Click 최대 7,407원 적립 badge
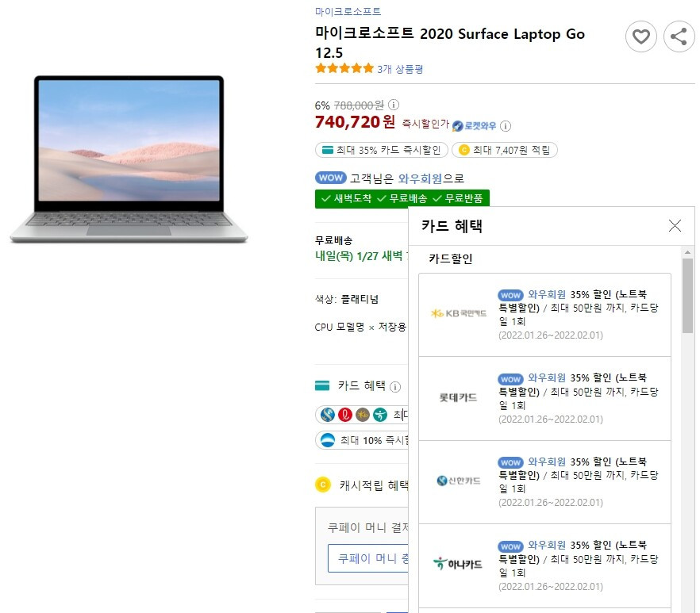The width and height of the screenshot is (700, 613). 505,150
